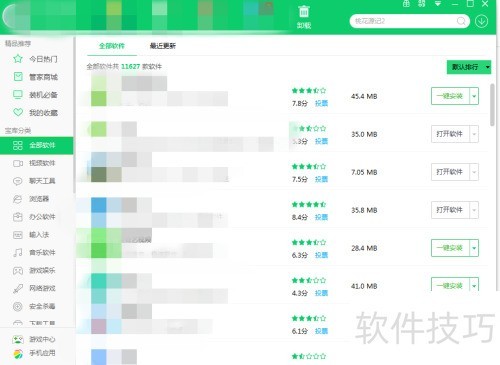Screen dimensions: 500x365
Task: Choose 网络游戏 category
Action: click(x=34, y=288)
